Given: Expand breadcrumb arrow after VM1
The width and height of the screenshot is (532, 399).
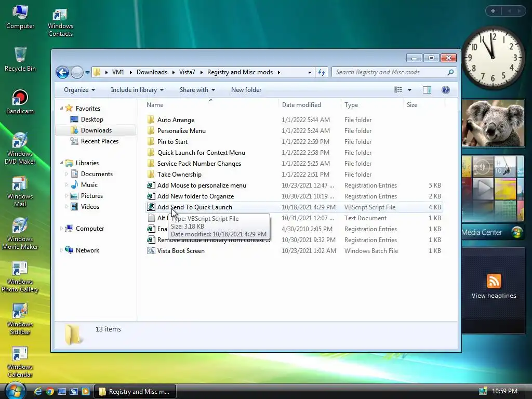Looking at the screenshot, I should pyautogui.click(x=130, y=72).
